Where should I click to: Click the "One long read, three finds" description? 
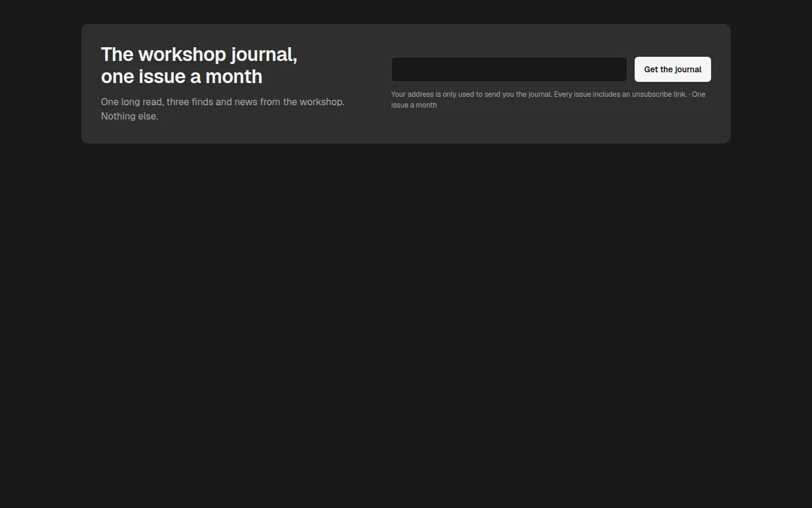pyautogui.click(x=223, y=109)
